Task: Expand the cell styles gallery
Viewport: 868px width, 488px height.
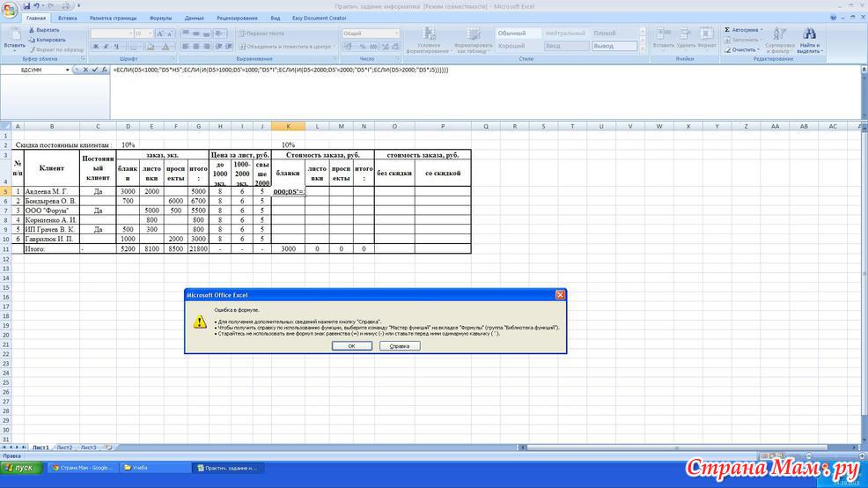Action: (643, 48)
